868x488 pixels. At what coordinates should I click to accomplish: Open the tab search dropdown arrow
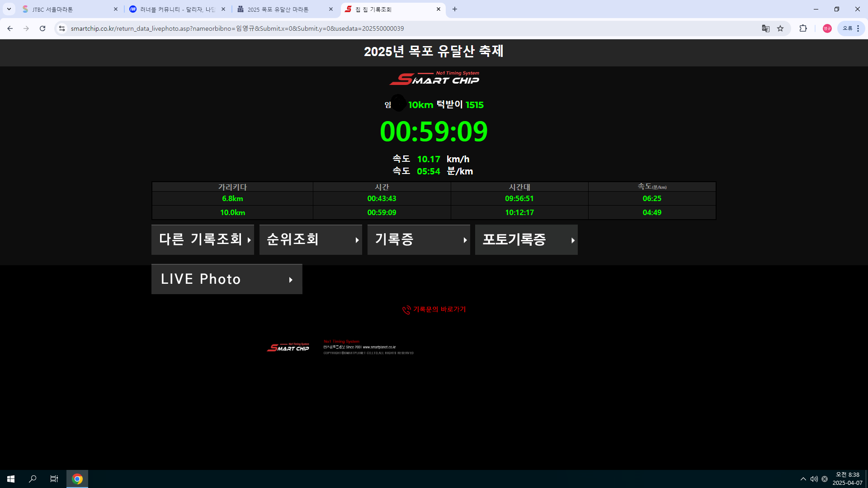point(9,9)
